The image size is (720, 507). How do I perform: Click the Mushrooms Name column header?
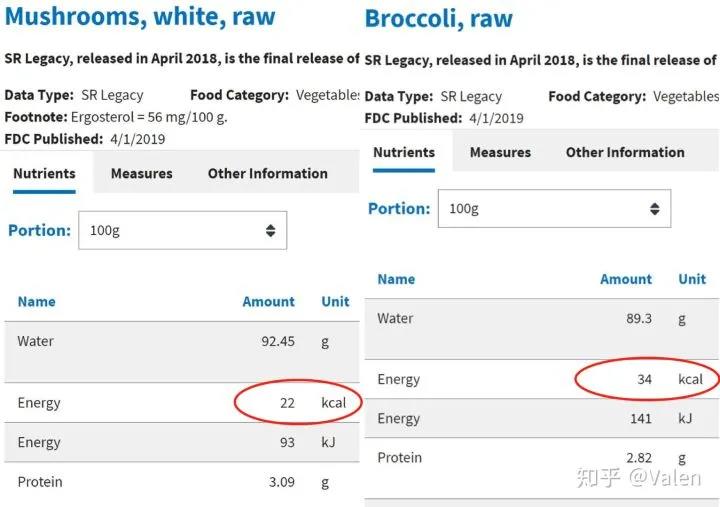coord(36,301)
